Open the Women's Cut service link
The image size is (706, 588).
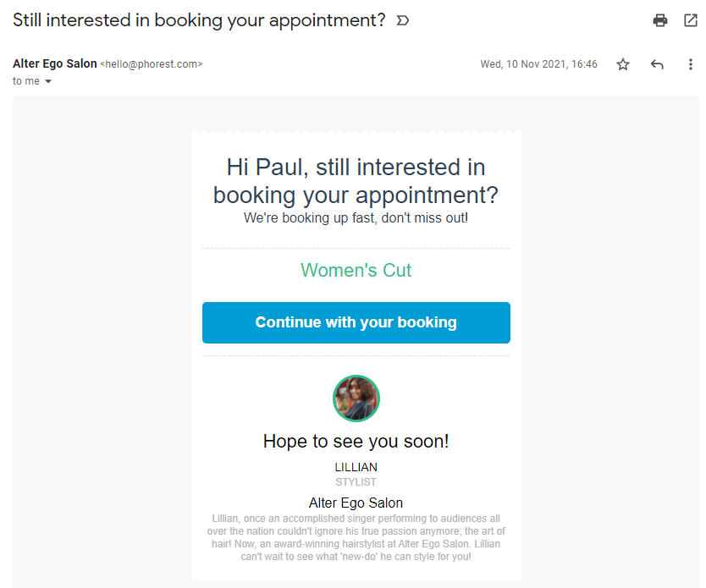(356, 271)
